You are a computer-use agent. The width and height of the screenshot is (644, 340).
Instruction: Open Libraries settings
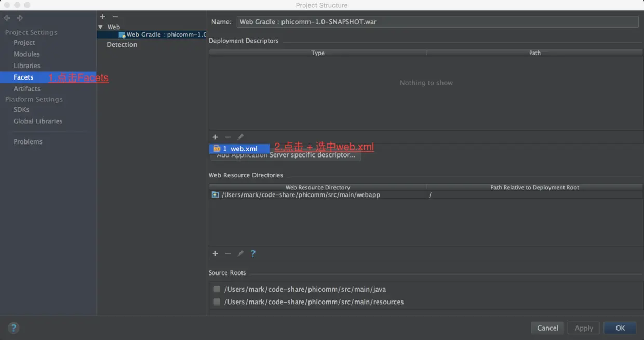(x=27, y=66)
